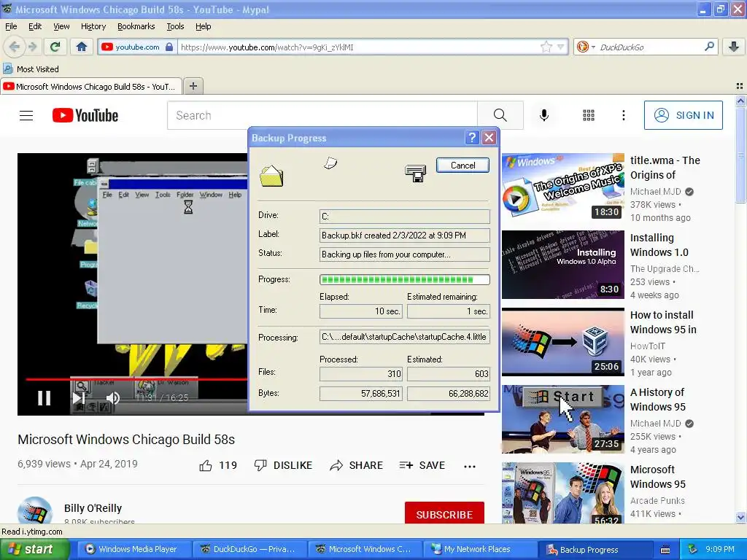Image resolution: width=747 pixels, height=560 pixels.
Task: Open the File menu
Action: click(x=11, y=26)
